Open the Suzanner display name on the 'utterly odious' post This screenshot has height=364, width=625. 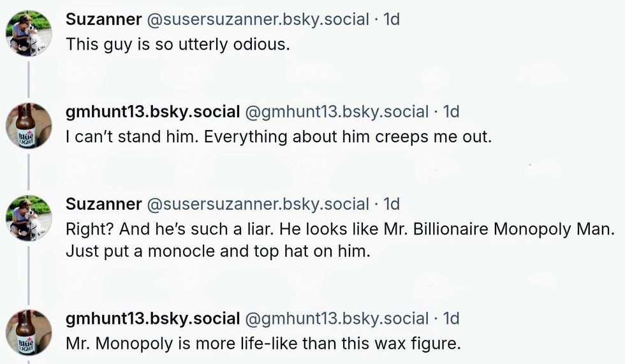[104, 19]
